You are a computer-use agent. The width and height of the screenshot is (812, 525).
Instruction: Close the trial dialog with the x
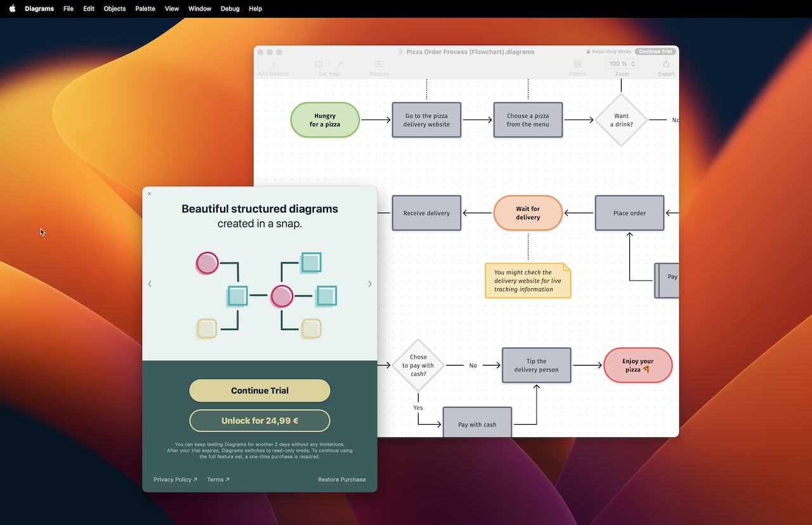point(150,194)
